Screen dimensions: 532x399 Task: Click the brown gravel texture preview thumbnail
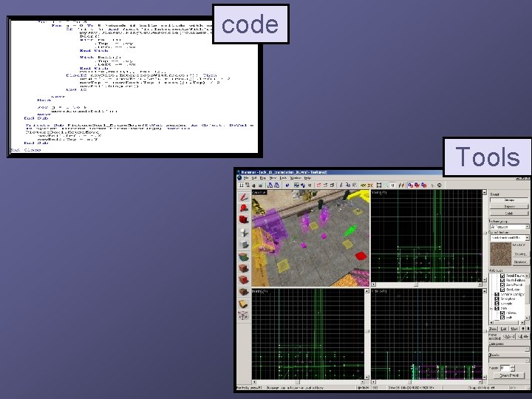coord(501,253)
